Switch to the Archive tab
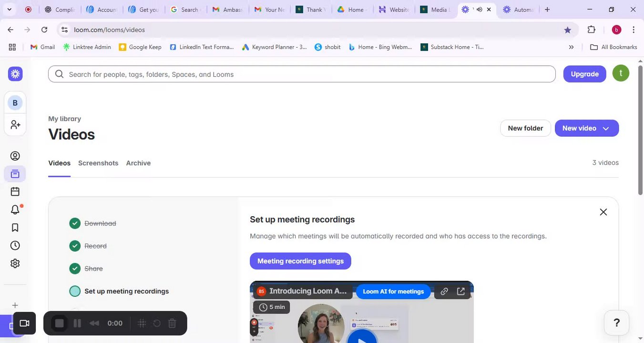 coord(138,163)
